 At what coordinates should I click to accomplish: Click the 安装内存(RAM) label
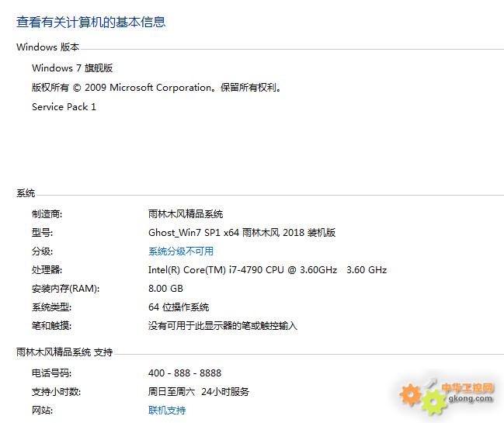tap(65, 289)
